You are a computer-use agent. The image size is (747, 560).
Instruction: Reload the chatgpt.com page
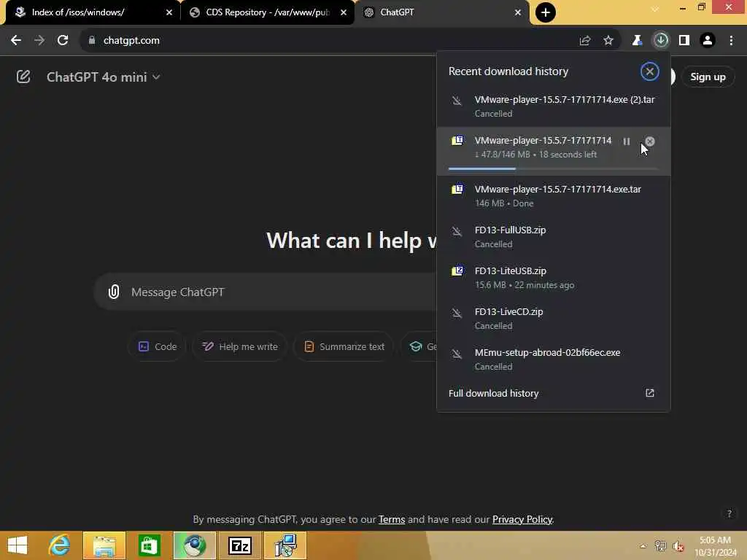63,41
